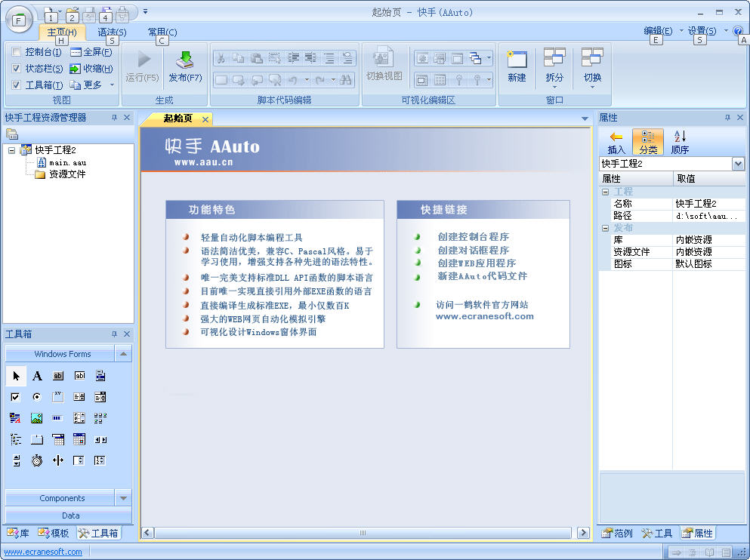The image size is (750, 560).
Task: Toggle 分类 categorized view in properties panel
Action: click(x=648, y=141)
